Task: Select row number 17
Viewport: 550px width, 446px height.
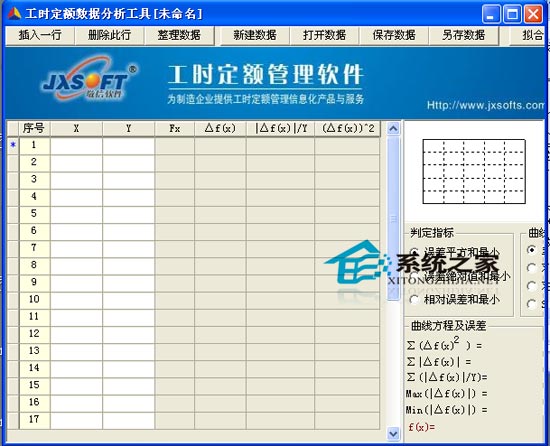Action: [34, 420]
